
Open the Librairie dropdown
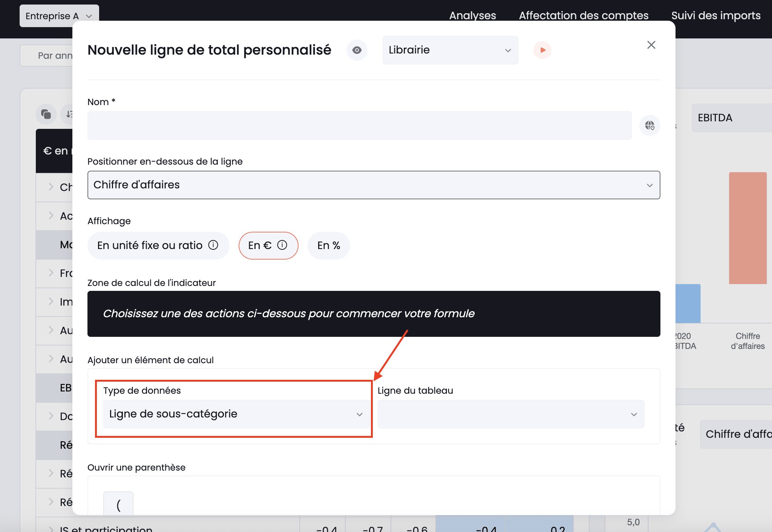[450, 50]
